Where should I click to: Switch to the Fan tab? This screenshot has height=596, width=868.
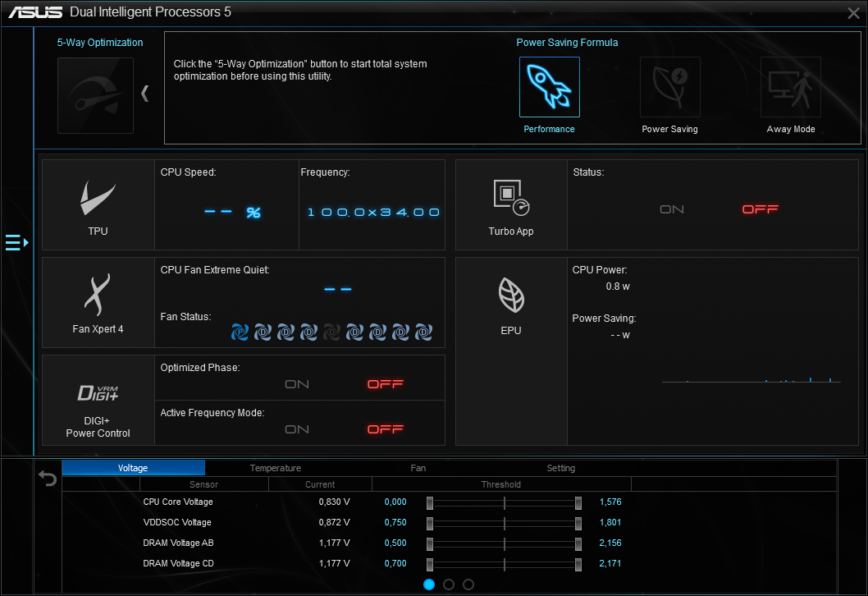[418, 468]
